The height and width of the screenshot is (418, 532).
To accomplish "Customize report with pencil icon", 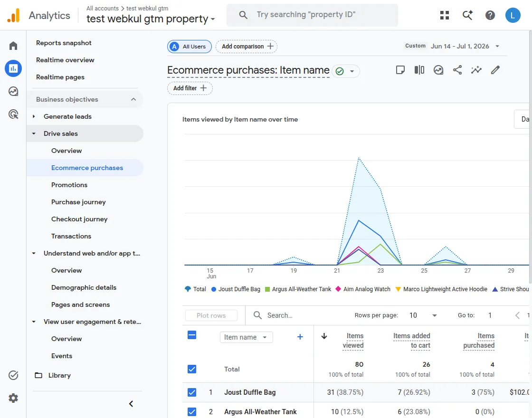I will pos(495,70).
